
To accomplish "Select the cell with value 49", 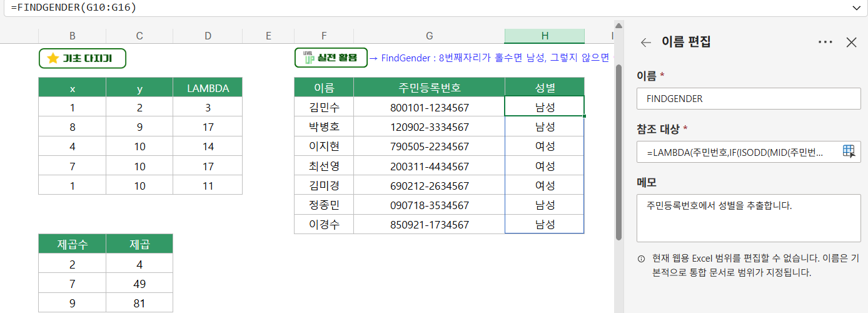I will [x=139, y=282].
